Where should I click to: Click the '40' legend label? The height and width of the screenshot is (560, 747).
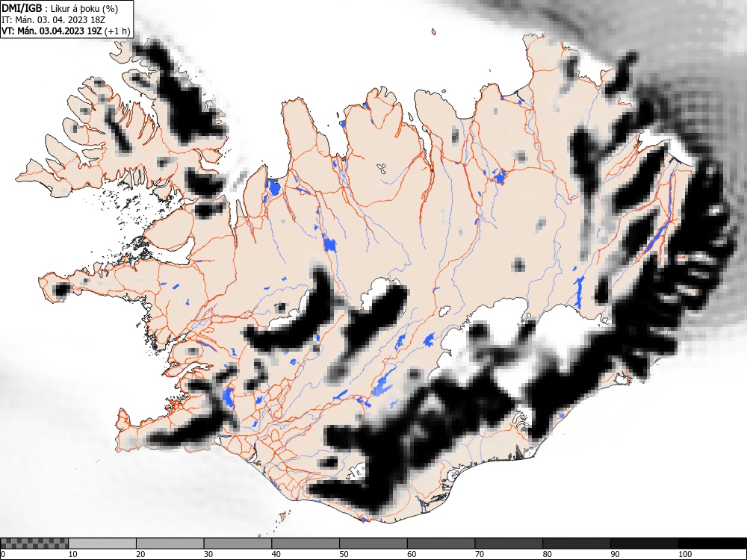[x=276, y=554]
